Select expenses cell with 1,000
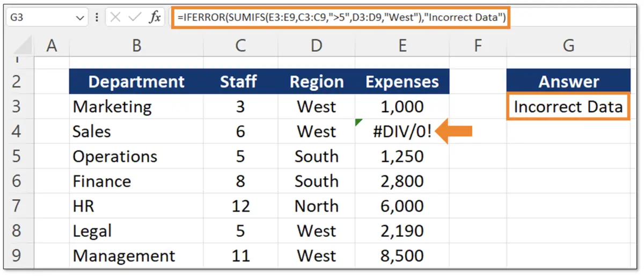This screenshot has width=644, height=276. point(402,106)
